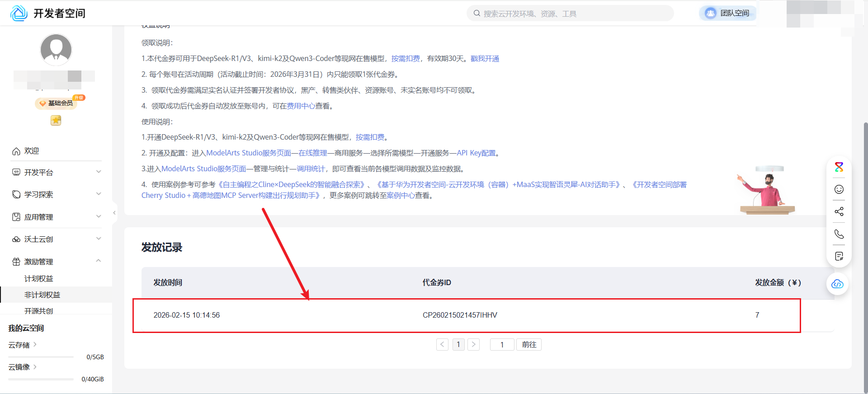
Task: Click the page number input box
Action: tap(502, 345)
